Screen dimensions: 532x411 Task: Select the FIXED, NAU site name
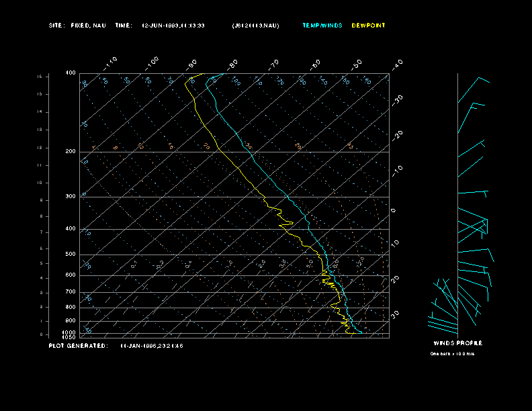pyautogui.click(x=88, y=26)
